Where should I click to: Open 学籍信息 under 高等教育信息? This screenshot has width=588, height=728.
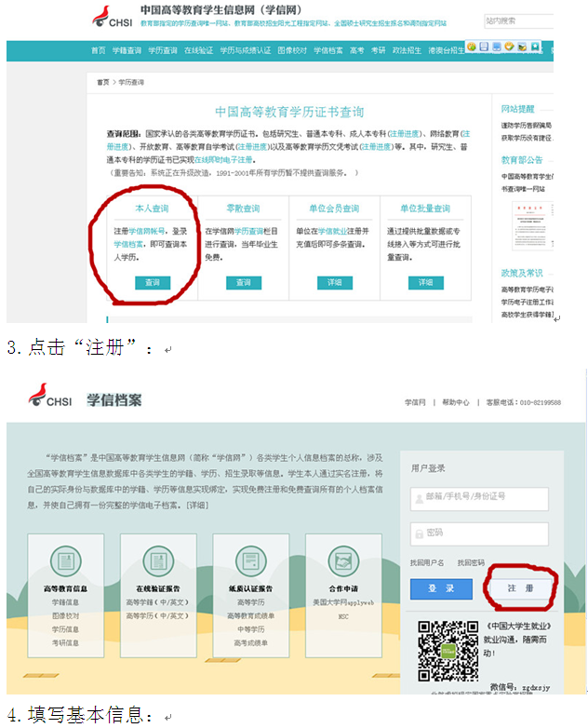[65, 602]
